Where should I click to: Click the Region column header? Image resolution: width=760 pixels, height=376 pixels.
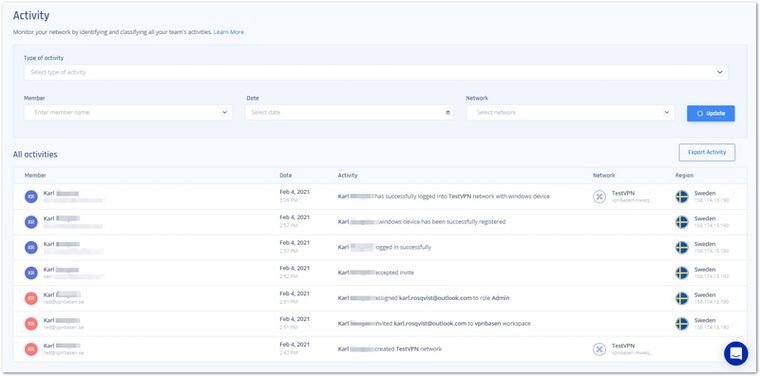(684, 175)
